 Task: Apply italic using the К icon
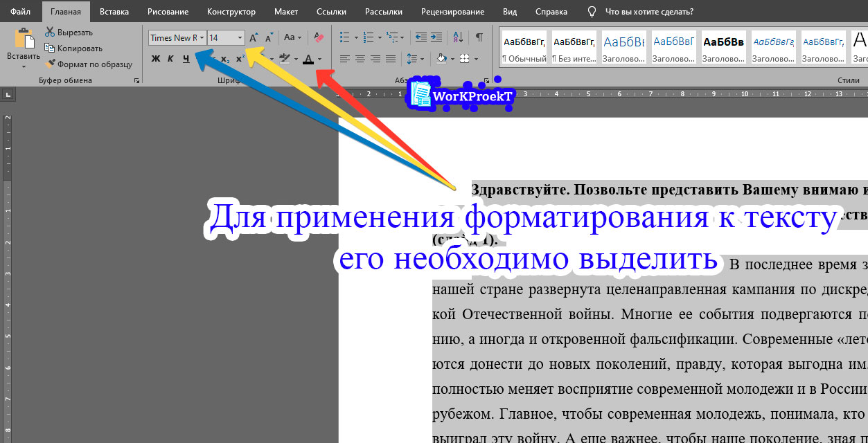tap(170, 59)
